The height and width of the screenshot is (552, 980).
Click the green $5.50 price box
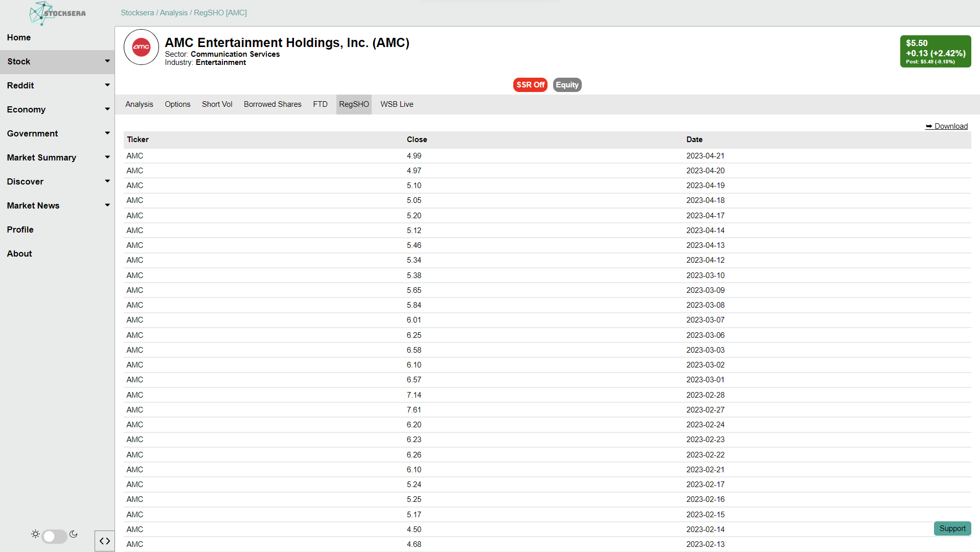pyautogui.click(x=936, y=51)
